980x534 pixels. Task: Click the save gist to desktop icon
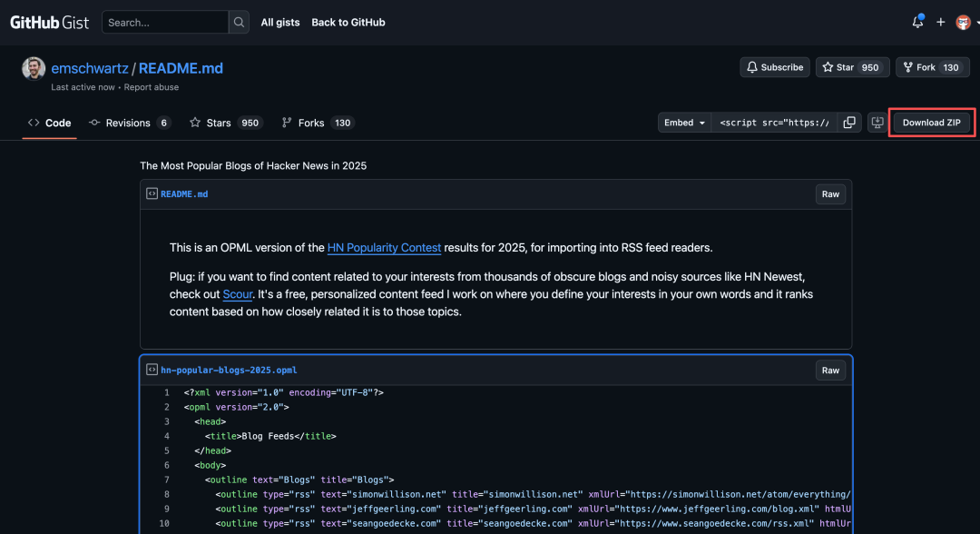tap(877, 123)
